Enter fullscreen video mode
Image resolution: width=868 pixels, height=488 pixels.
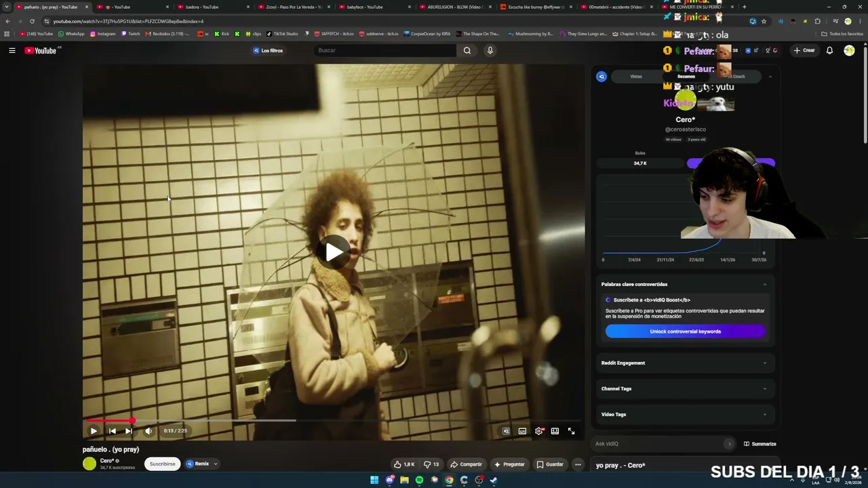[x=572, y=431]
